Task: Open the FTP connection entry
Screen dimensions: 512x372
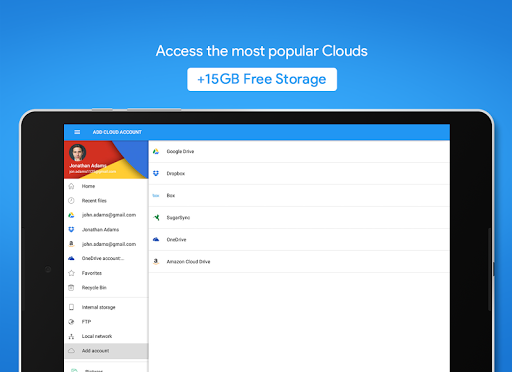Action: (106, 322)
